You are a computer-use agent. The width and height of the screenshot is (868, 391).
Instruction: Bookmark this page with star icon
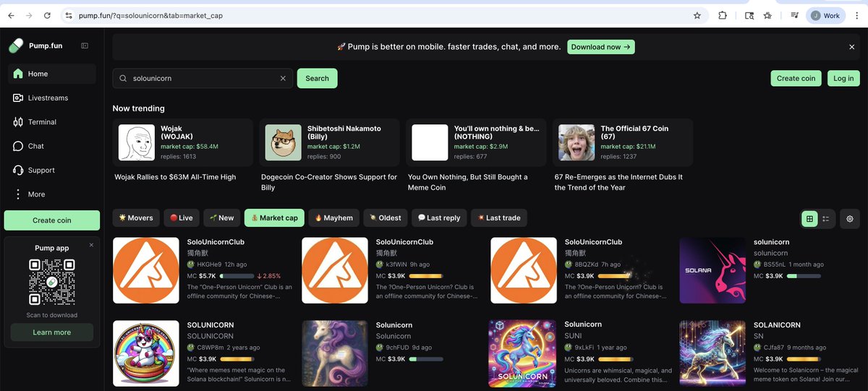click(x=697, y=15)
